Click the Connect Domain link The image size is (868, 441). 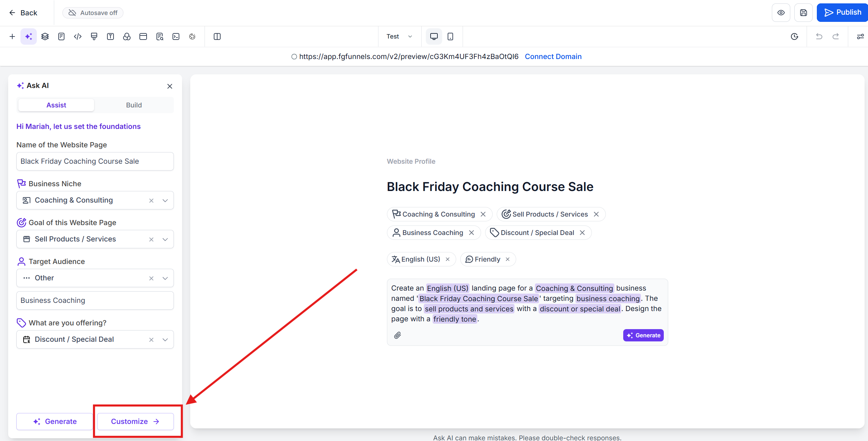point(553,57)
